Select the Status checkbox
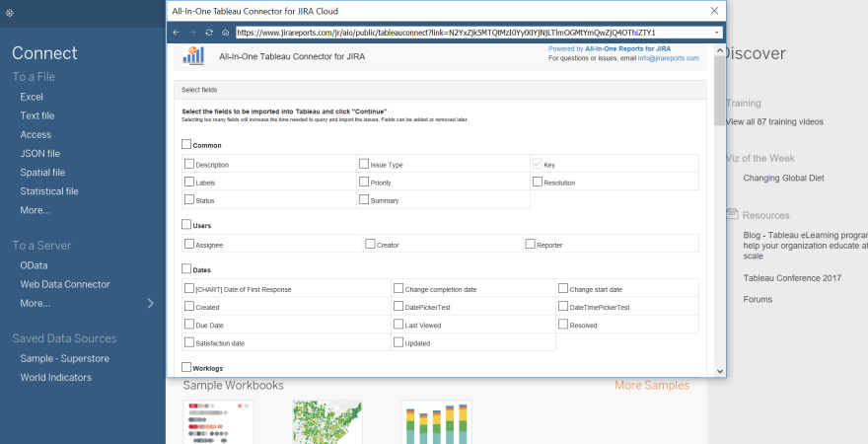This screenshot has width=868, height=444. tap(189, 199)
